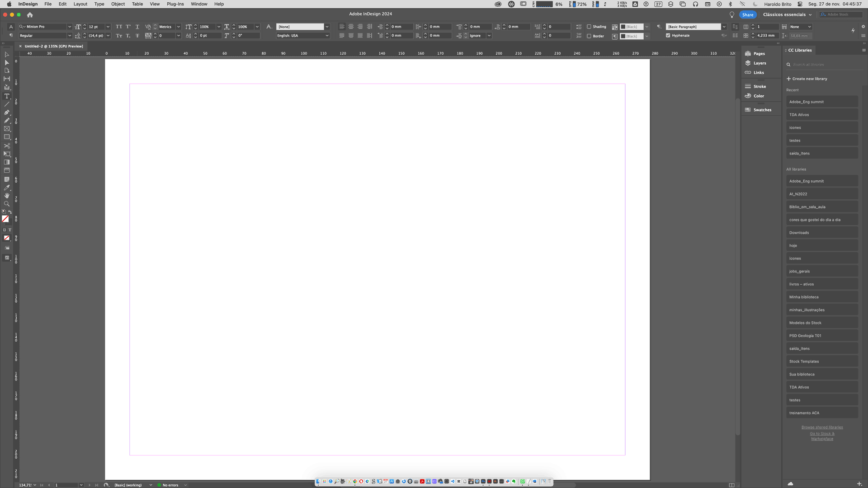Screen dimensions: 868x488
Task: Pick the Scissors tool
Action: [7, 146]
